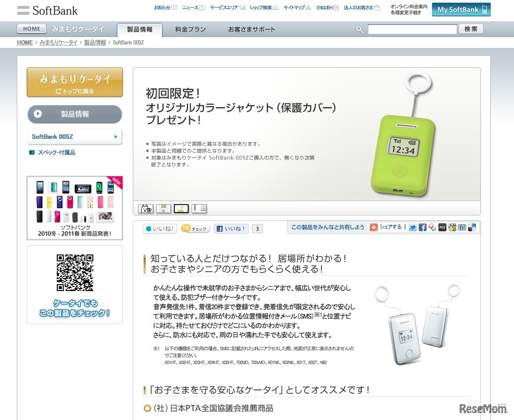Select the dog carousel thumbnail
This screenshot has width=514, height=420.
pyautogui.click(x=146, y=209)
